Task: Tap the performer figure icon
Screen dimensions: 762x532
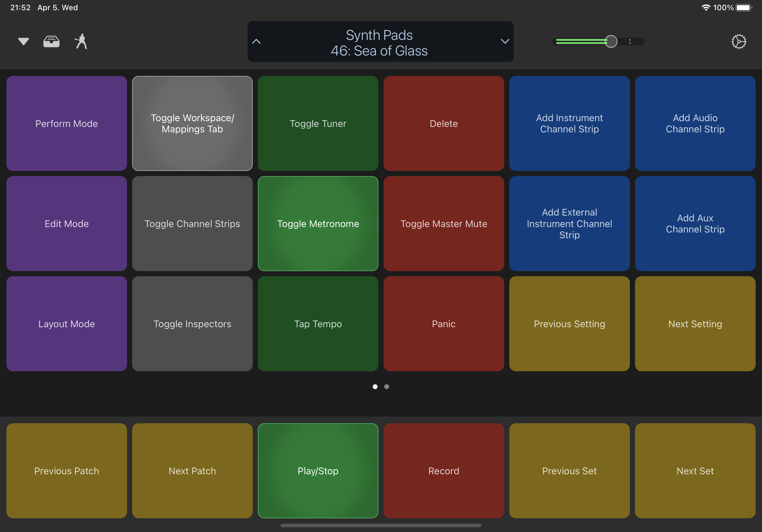Action: (81, 41)
